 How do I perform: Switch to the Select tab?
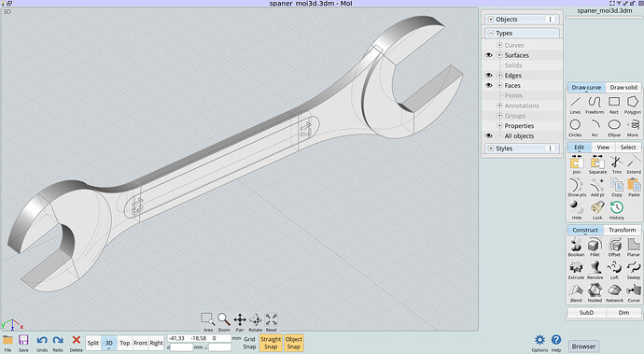628,148
